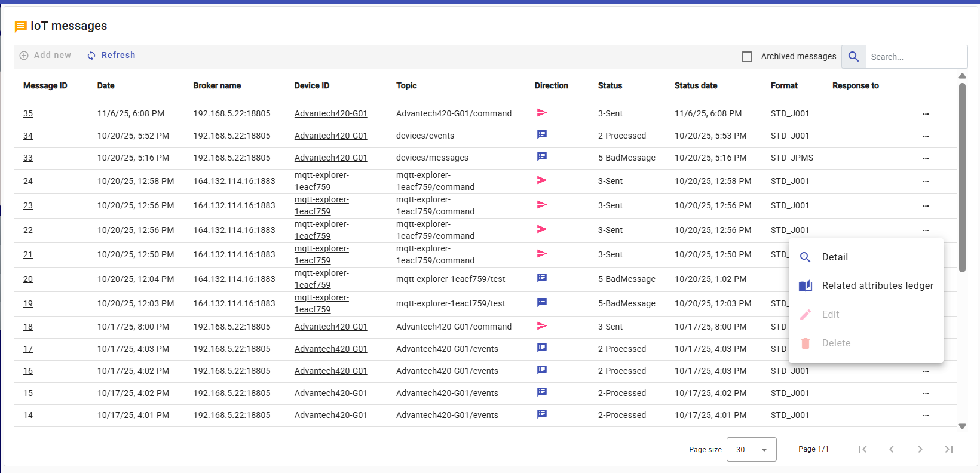Click the Refresh icon button
The height and width of the screenshot is (473, 980).
coord(91,56)
